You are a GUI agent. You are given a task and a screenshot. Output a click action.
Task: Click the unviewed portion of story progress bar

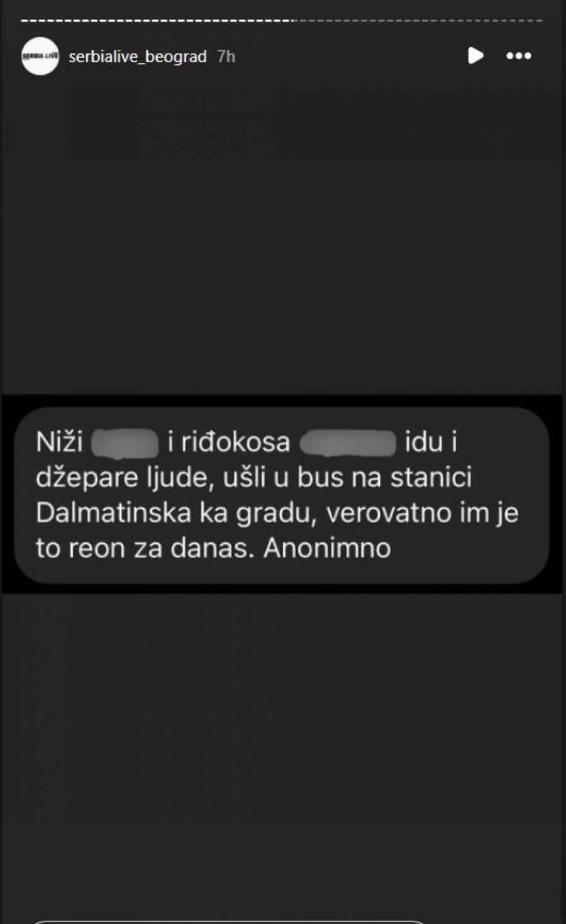[418, 21]
